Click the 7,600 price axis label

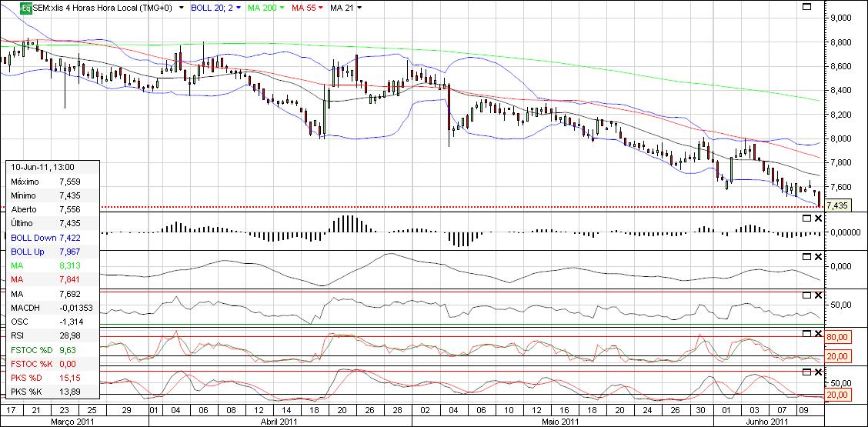tap(840, 187)
